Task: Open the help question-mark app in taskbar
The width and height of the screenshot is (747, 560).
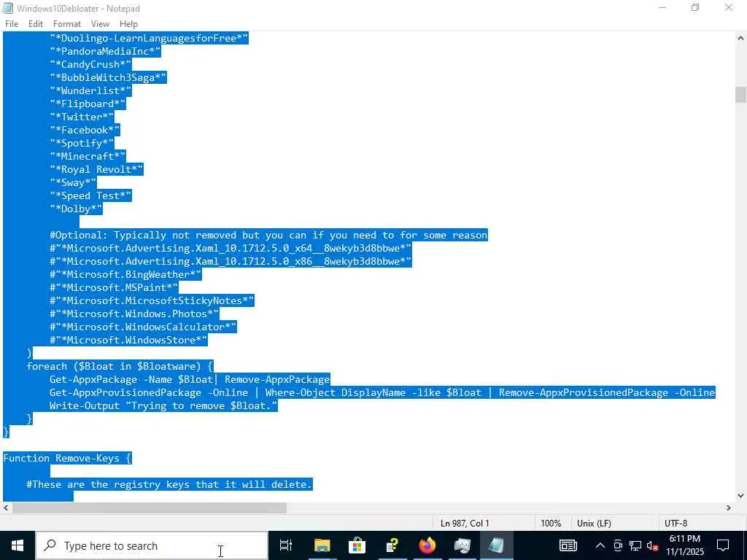Action: (x=392, y=545)
